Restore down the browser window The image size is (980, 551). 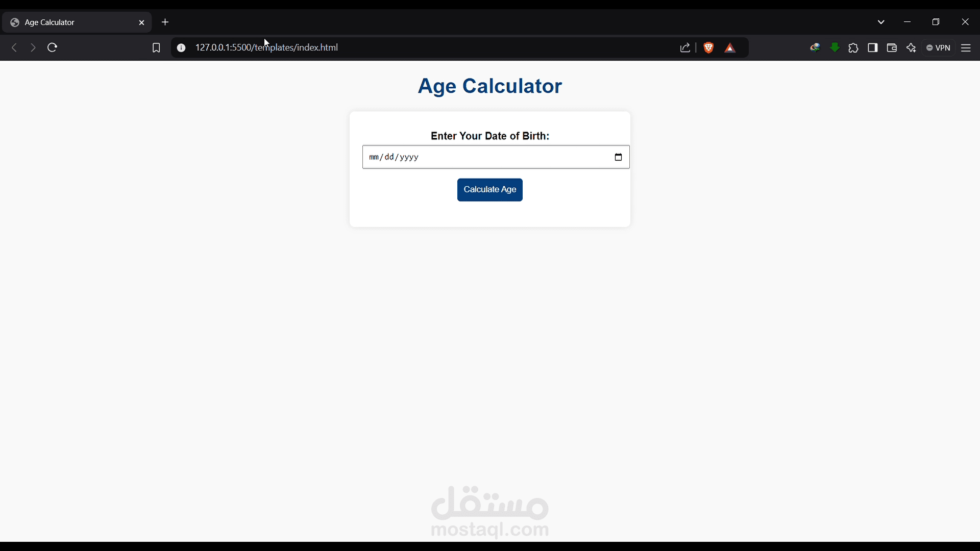click(x=936, y=22)
